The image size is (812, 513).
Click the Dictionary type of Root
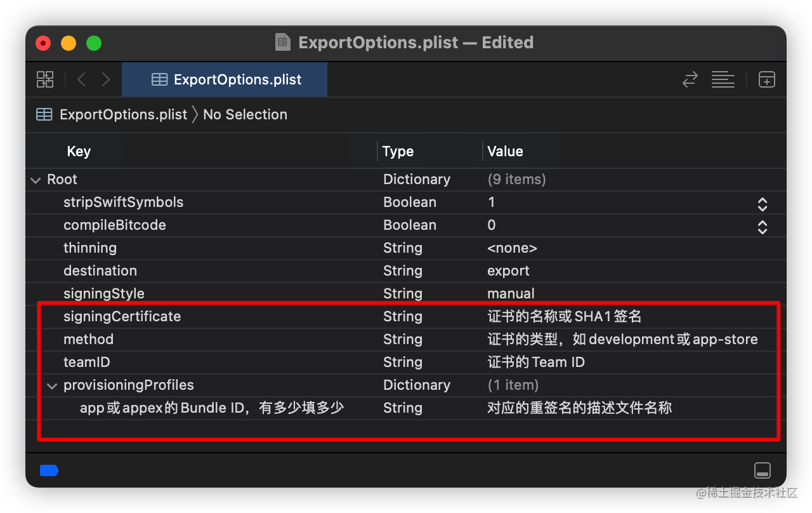point(417,179)
